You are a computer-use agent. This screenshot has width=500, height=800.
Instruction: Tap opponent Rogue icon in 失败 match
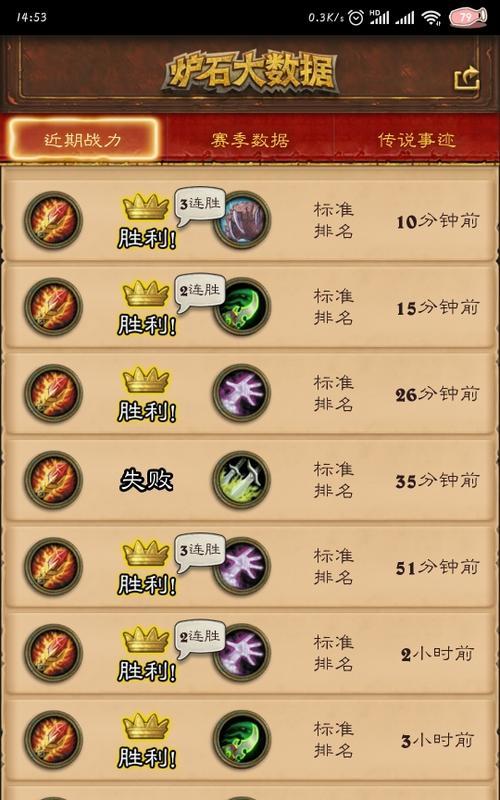[242, 480]
